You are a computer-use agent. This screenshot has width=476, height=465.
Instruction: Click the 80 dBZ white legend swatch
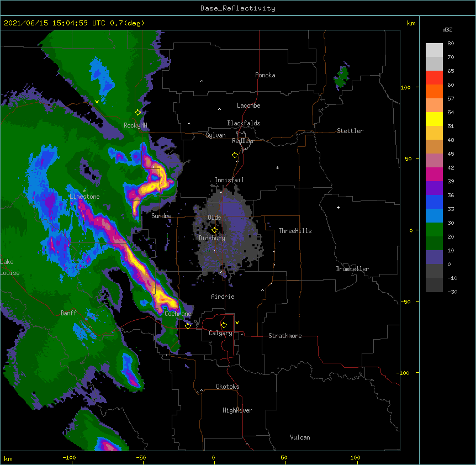(x=434, y=50)
